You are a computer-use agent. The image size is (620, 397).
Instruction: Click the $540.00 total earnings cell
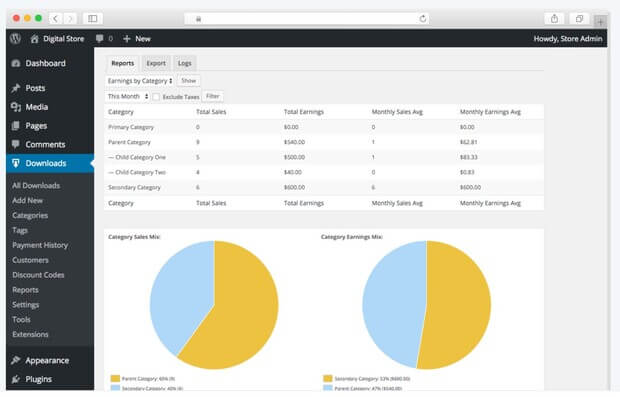(x=294, y=142)
